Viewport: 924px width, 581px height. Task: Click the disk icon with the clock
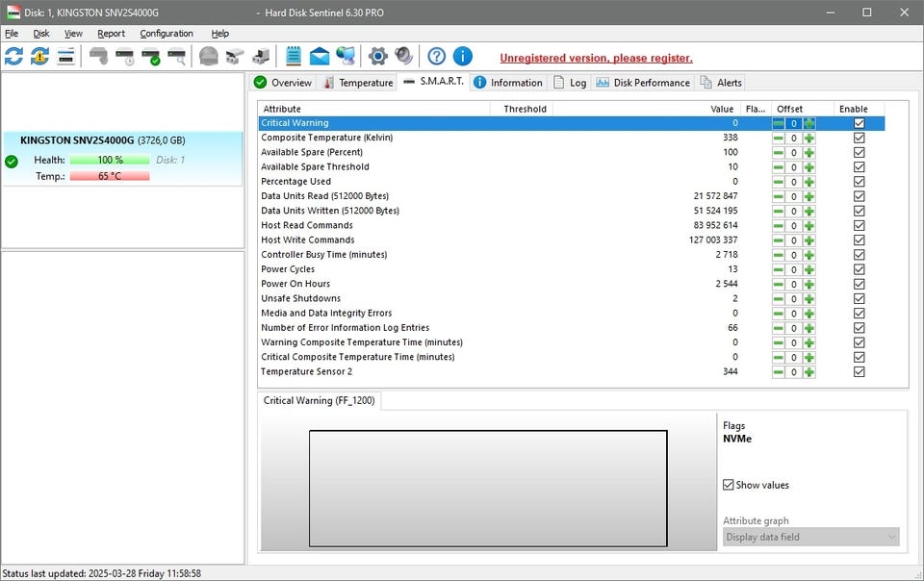125,57
